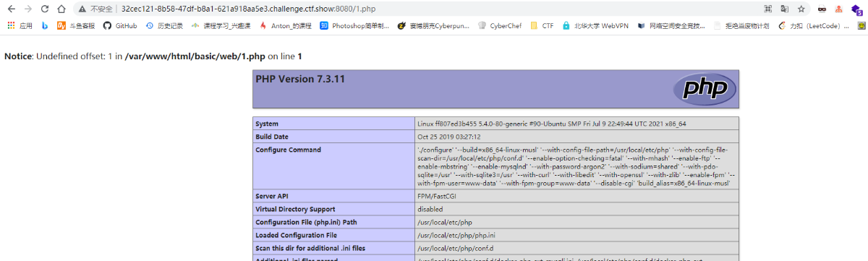Open the masked-face extension icon
This screenshot has height=261, width=868.
pyautogui.click(x=822, y=9)
